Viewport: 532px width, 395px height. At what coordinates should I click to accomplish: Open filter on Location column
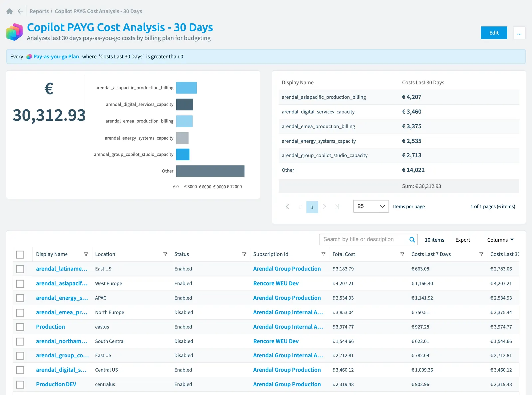165,254
